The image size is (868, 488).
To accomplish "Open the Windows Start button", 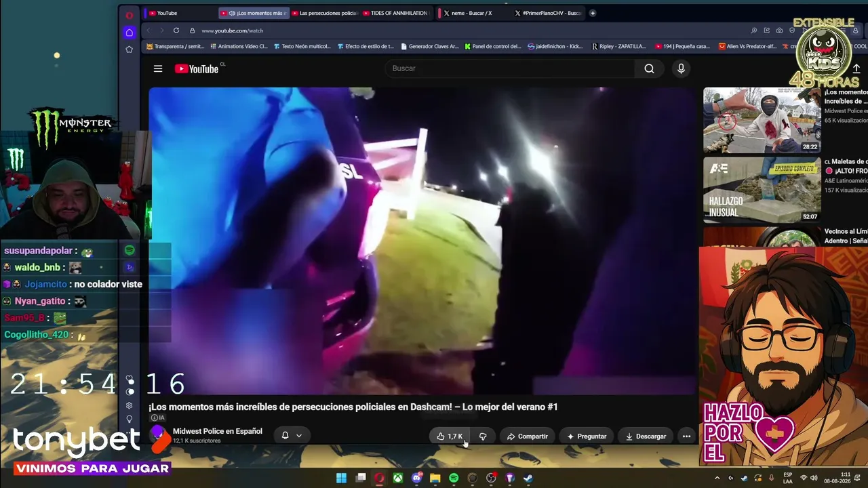I will coord(341,478).
